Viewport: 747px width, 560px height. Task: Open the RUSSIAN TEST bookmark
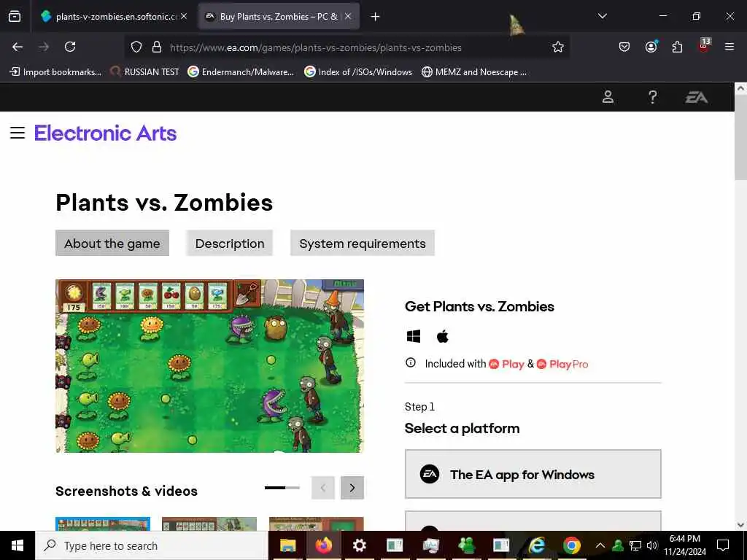(x=145, y=72)
